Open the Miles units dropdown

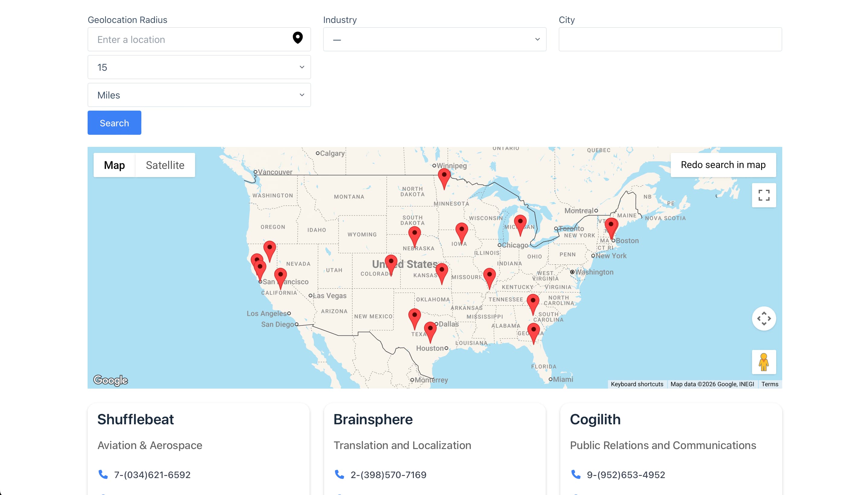point(199,95)
